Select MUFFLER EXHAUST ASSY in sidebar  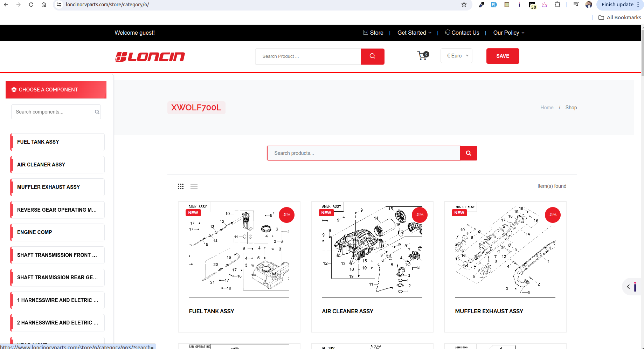tap(57, 187)
